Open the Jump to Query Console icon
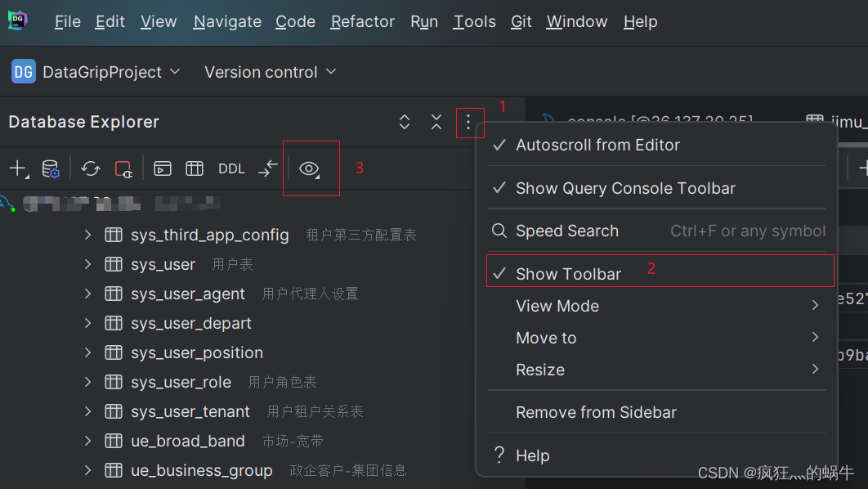 [x=162, y=168]
